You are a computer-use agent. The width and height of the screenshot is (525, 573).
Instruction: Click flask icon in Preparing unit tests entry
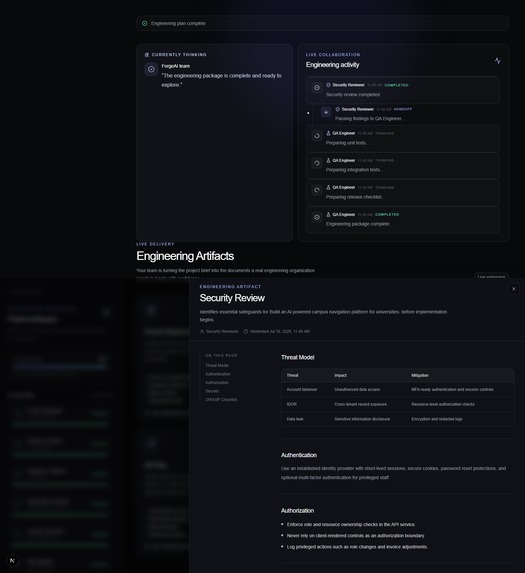click(x=328, y=133)
